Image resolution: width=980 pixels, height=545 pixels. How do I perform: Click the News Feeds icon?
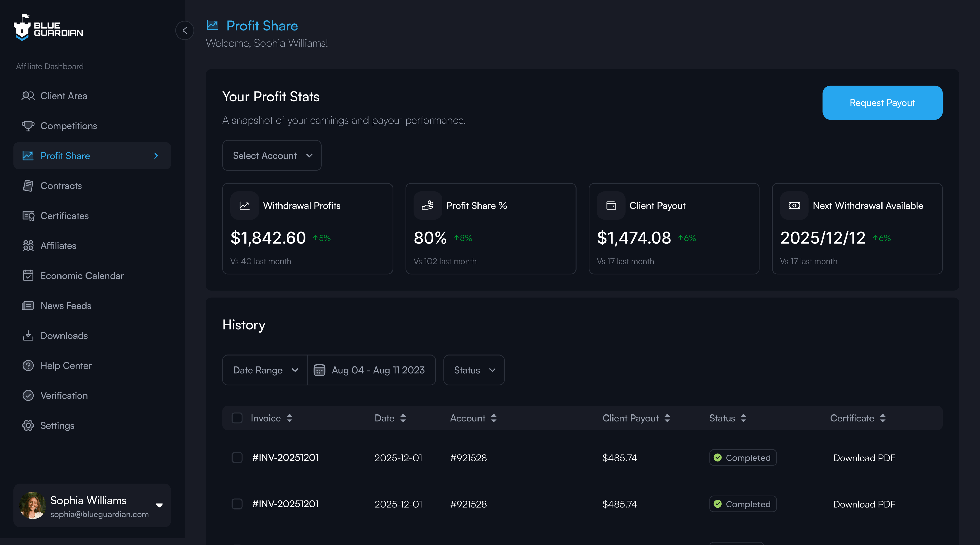tap(28, 306)
